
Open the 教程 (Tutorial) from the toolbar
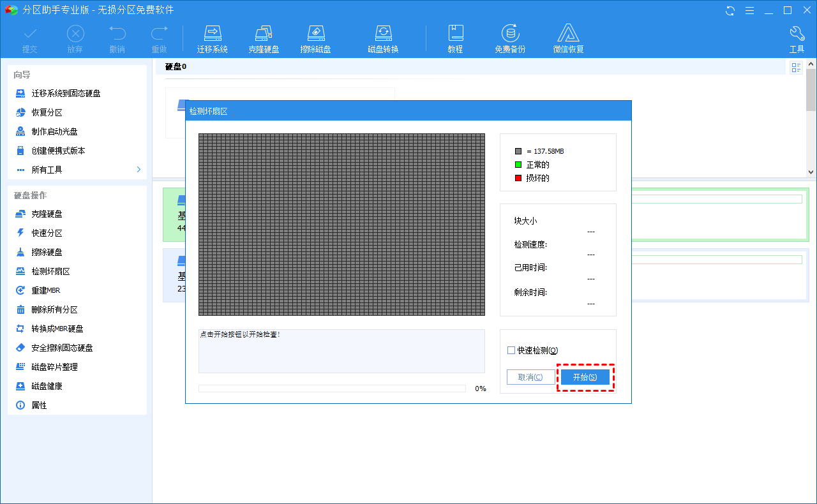click(x=456, y=37)
